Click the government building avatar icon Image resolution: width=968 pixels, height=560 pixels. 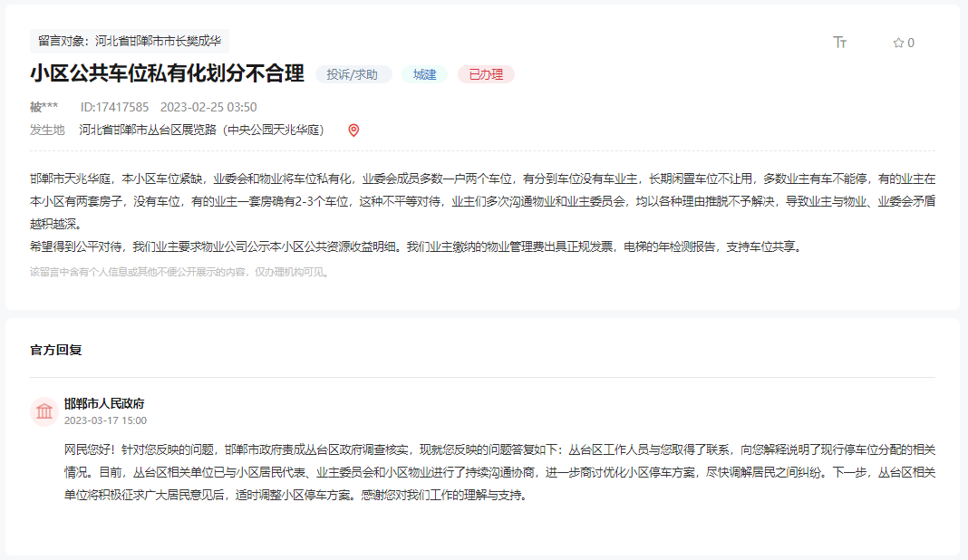pos(44,411)
